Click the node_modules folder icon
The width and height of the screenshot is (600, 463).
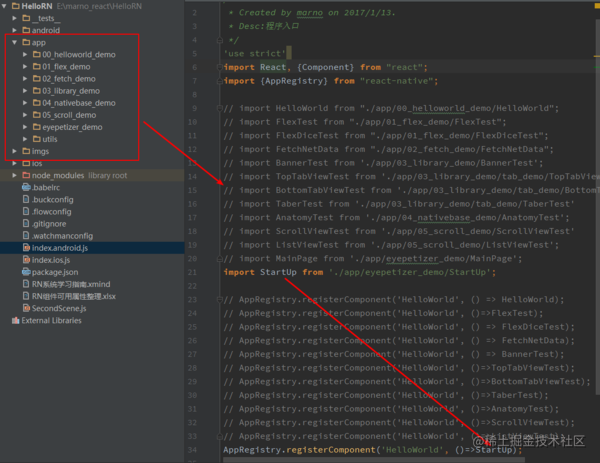coord(26,175)
